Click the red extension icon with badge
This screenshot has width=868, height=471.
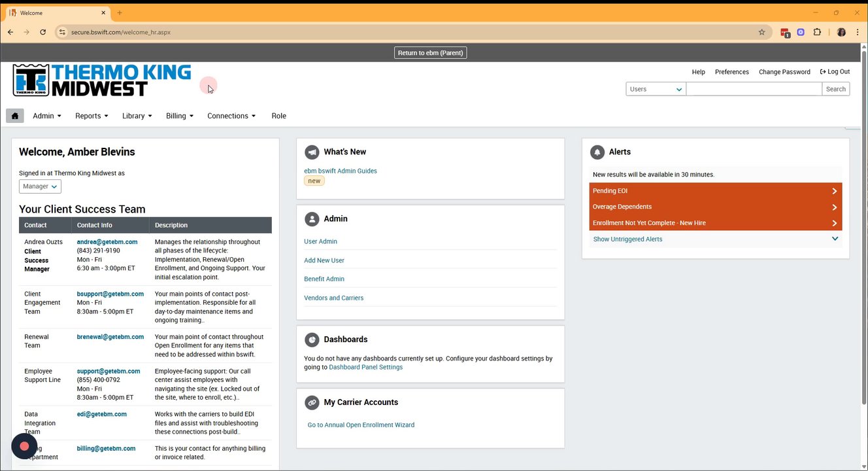tap(785, 32)
